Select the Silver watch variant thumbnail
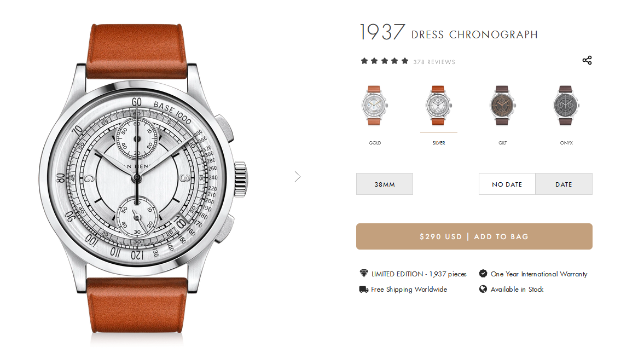Screen dimensions: 644x353 pyautogui.click(x=438, y=106)
